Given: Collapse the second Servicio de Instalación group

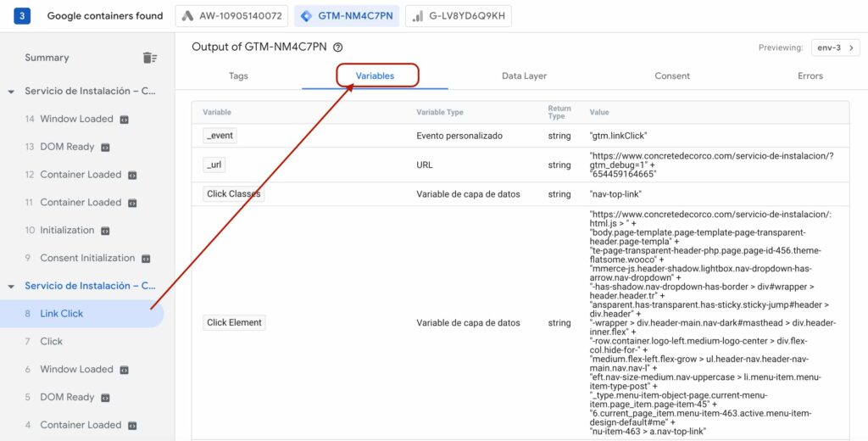Looking at the screenshot, I should (x=11, y=287).
